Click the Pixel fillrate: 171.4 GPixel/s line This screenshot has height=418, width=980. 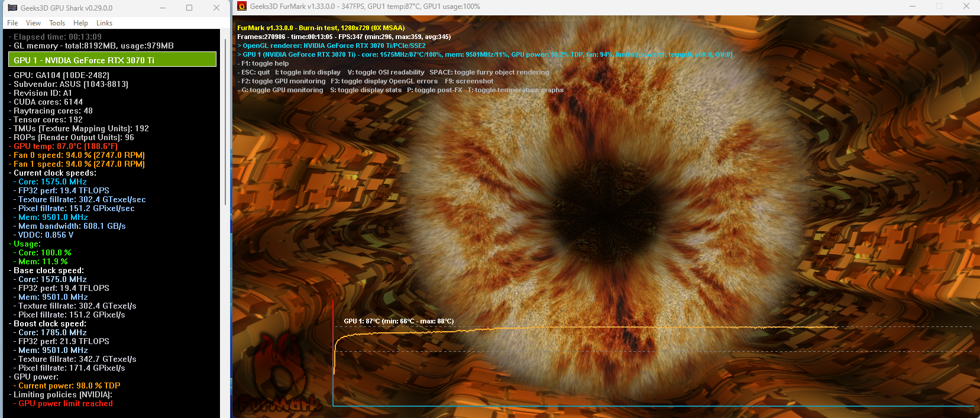click(69, 368)
